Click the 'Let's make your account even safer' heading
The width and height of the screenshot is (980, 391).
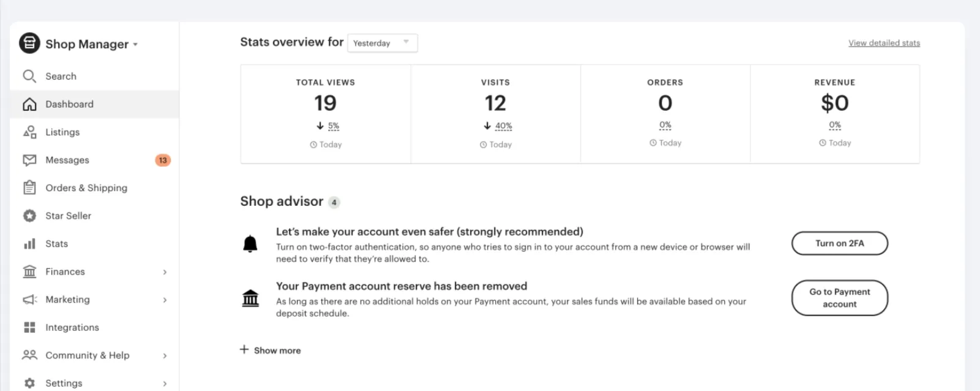(430, 232)
